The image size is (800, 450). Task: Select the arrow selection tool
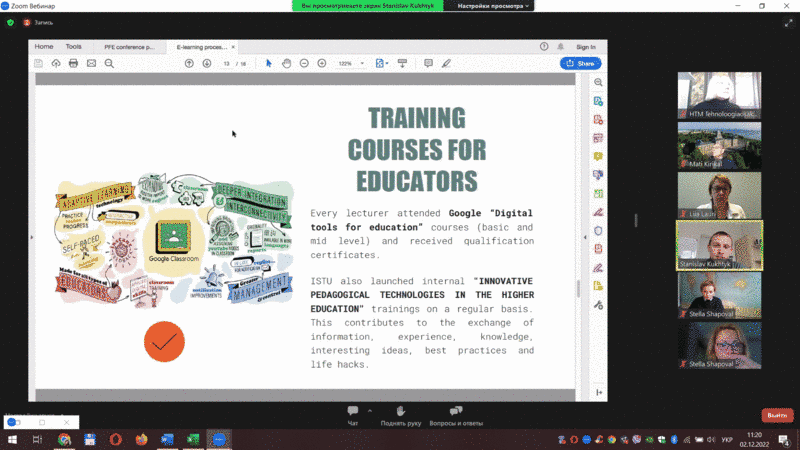269,63
